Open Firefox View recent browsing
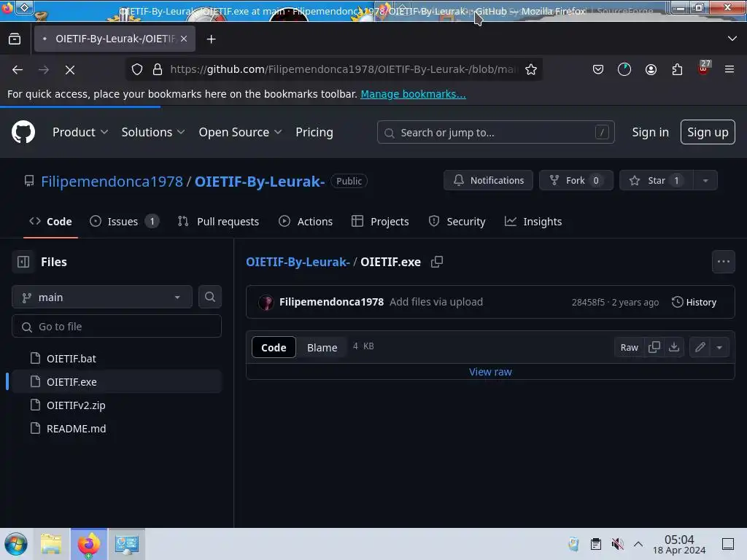Viewport: 747px width, 560px height. (x=15, y=39)
